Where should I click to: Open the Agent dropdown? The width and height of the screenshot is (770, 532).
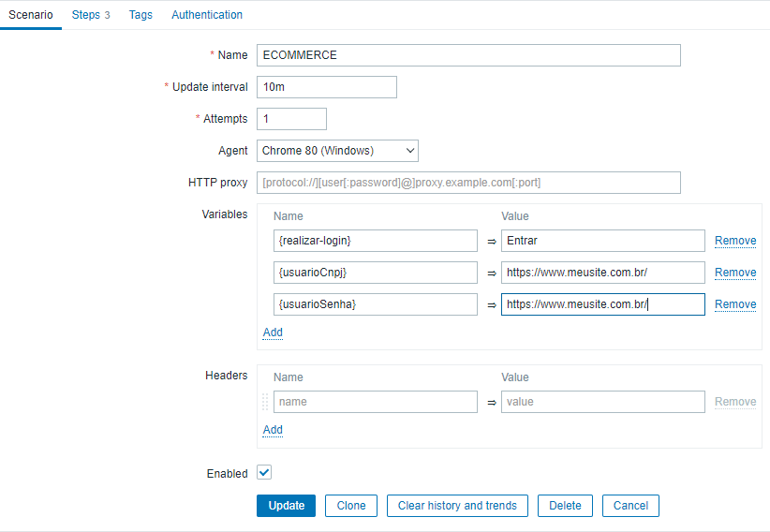point(337,151)
